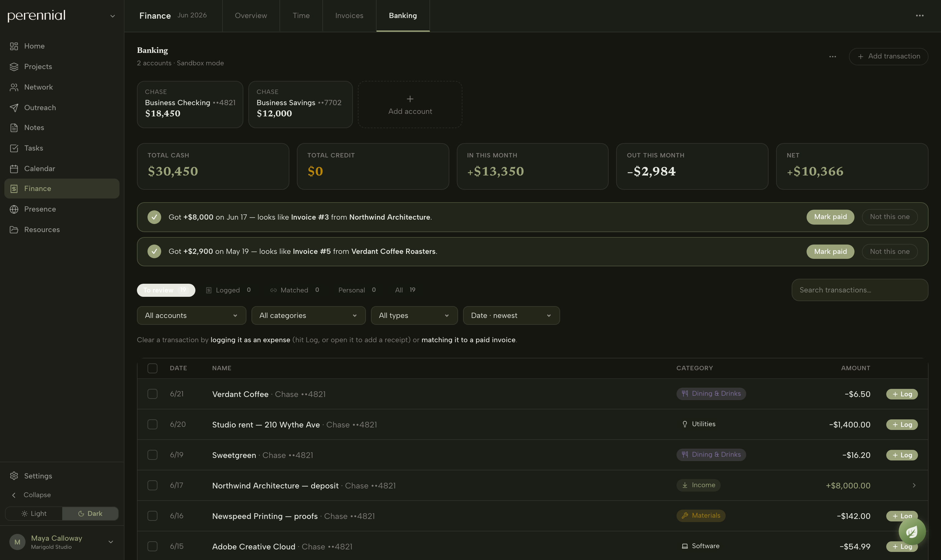
Task: Click the plus icon on Add account card
Action: point(410,99)
